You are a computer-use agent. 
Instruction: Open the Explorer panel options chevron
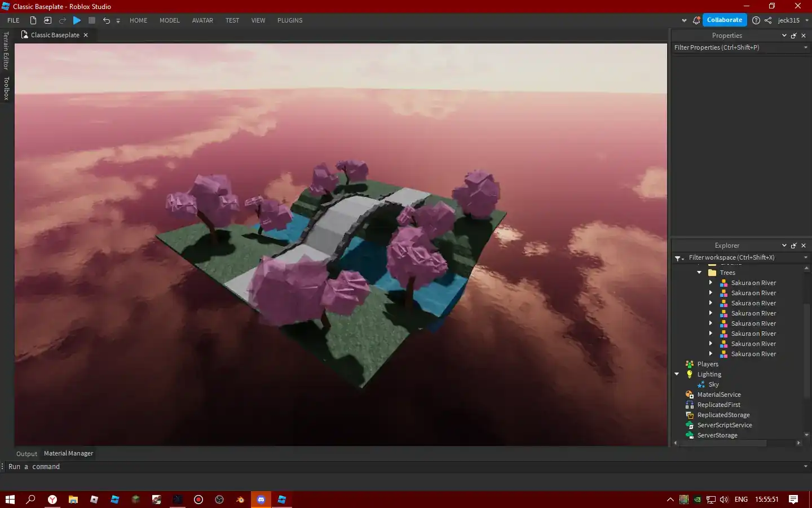pyautogui.click(x=784, y=246)
